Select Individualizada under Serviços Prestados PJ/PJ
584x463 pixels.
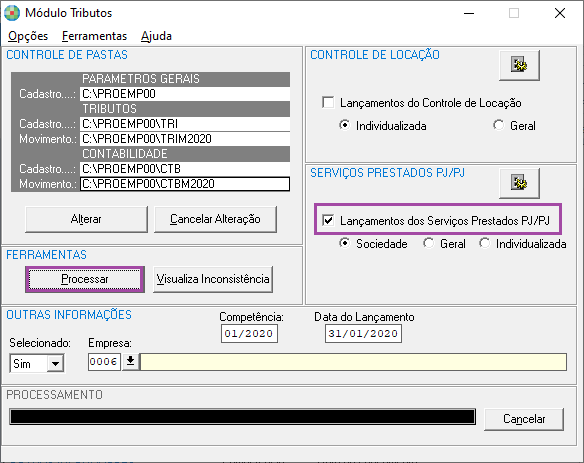[485, 243]
